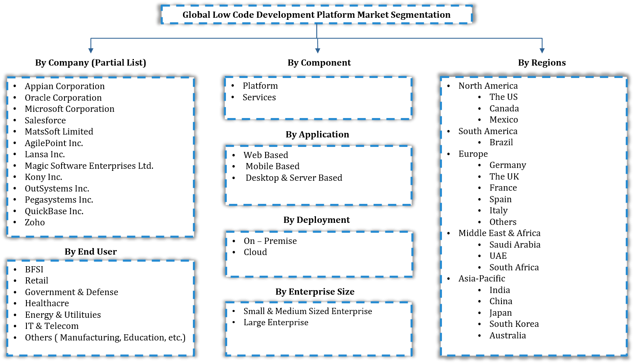Pick 'Salesforce' from the company list
The width and height of the screenshot is (634, 364).
[x=45, y=121]
